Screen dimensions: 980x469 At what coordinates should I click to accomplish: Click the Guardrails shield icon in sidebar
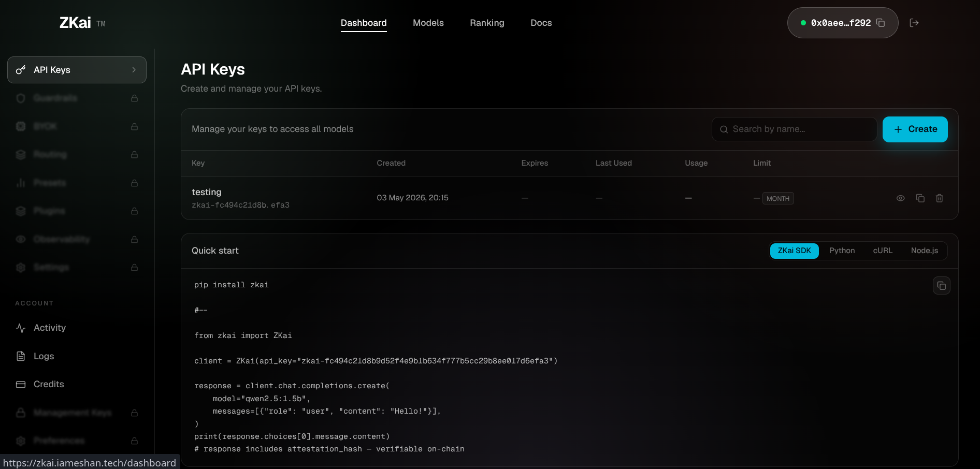click(21, 98)
